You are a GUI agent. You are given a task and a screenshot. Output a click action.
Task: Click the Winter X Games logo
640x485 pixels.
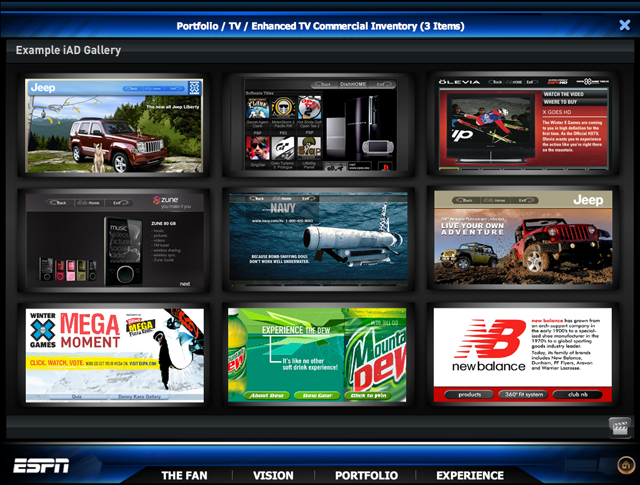pos(43,330)
